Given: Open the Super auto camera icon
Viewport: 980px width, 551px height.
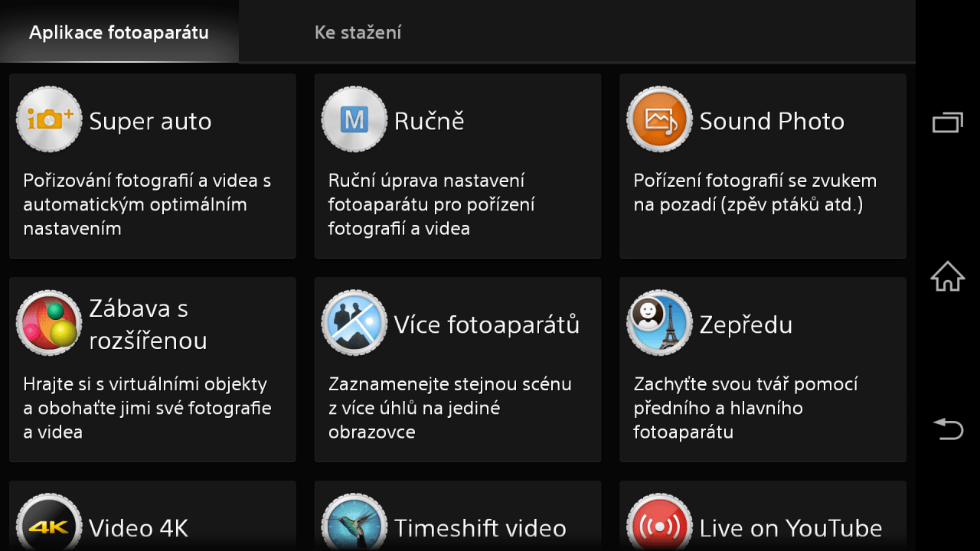Looking at the screenshot, I should [49, 119].
